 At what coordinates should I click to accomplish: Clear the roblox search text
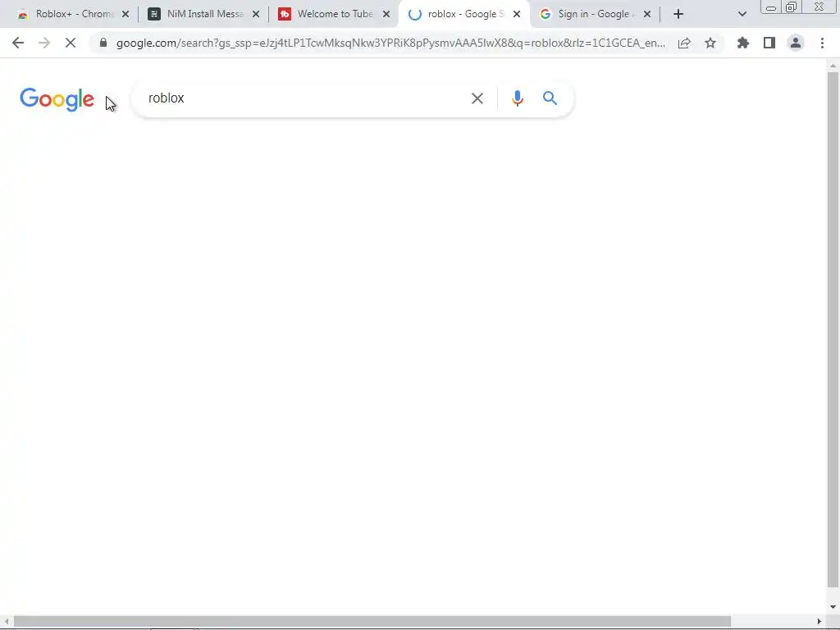point(477,98)
